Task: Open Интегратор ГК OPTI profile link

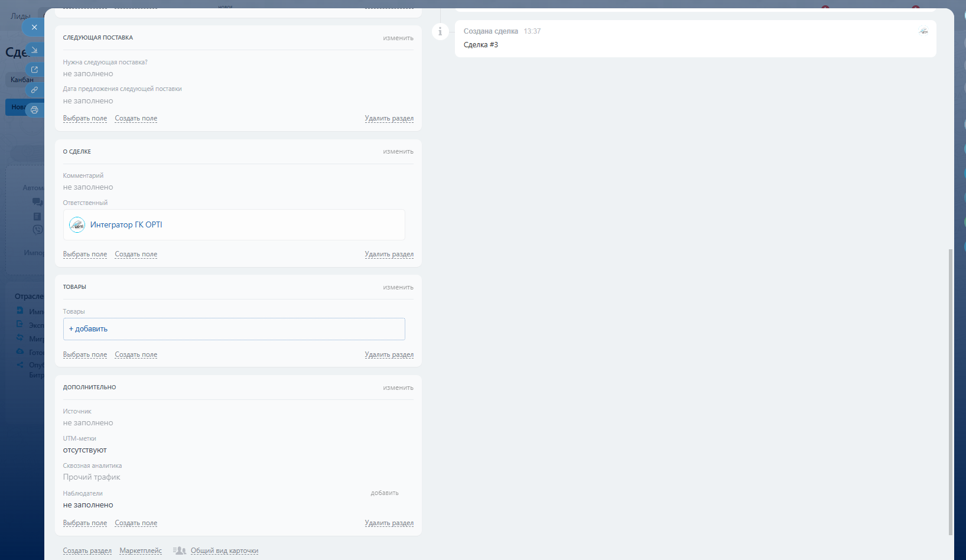Action: [126, 225]
